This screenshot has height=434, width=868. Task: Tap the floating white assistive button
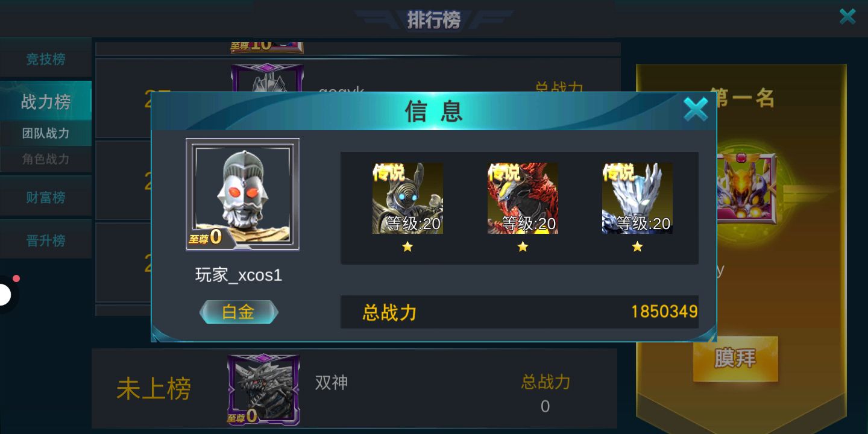click(x=6, y=295)
